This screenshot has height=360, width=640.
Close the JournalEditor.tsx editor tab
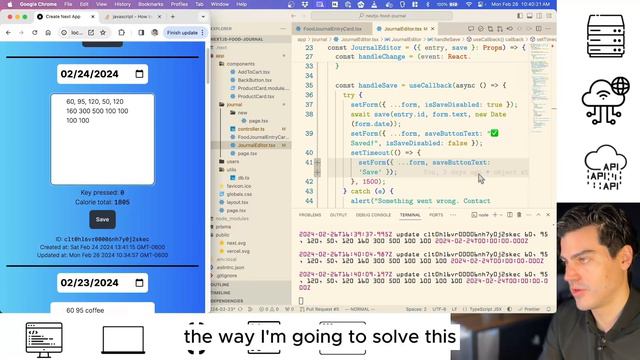coord(433,29)
